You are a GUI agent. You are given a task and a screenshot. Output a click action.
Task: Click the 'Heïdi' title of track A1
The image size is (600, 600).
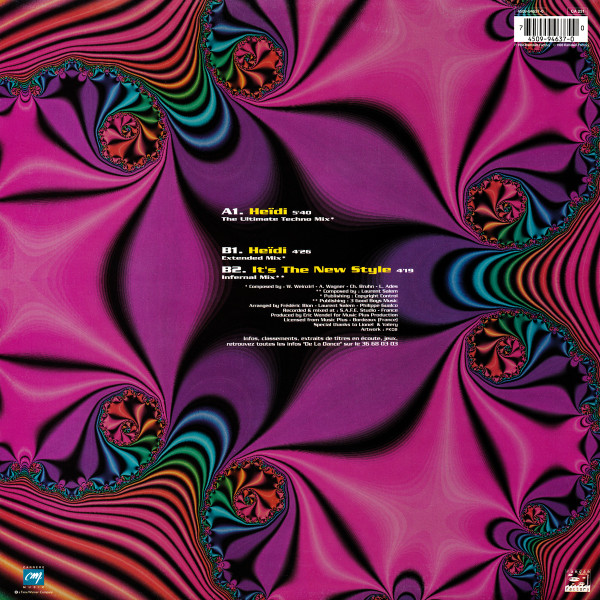tap(267, 211)
